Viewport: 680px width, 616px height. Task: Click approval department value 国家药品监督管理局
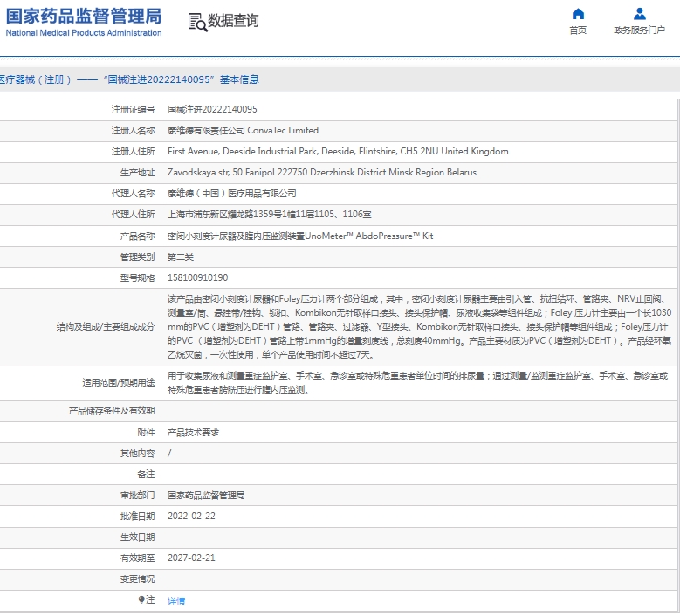click(206, 495)
